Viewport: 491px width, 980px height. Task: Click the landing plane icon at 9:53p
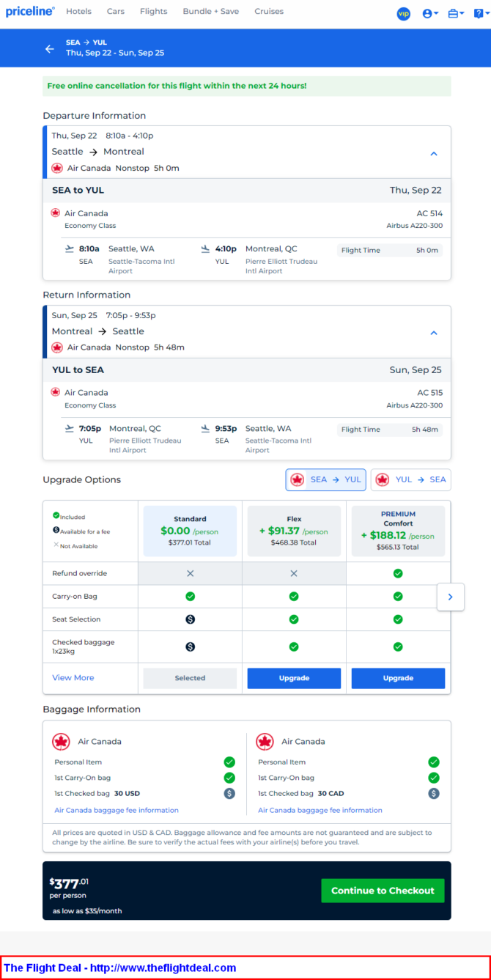(x=206, y=428)
